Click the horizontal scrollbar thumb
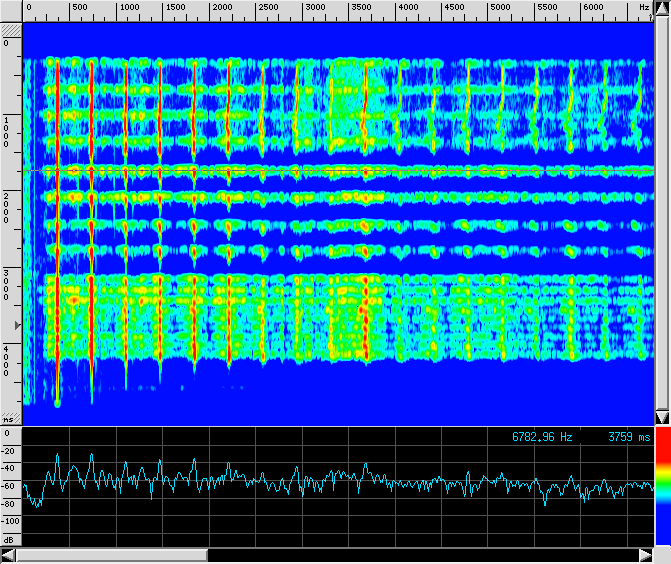The width and height of the screenshot is (671, 564). pyautogui.click(x=111, y=555)
